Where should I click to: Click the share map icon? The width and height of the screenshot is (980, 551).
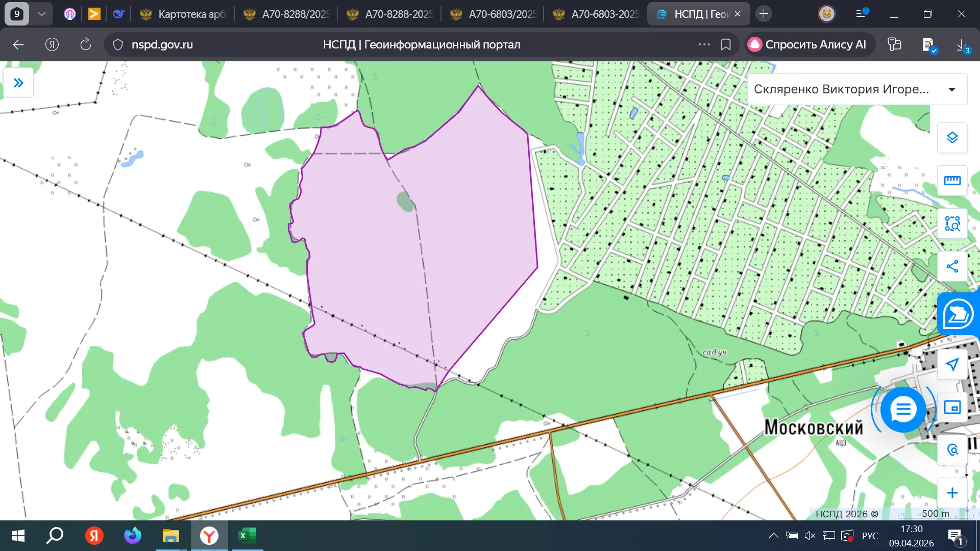pyautogui.click(x=952, y=266)
